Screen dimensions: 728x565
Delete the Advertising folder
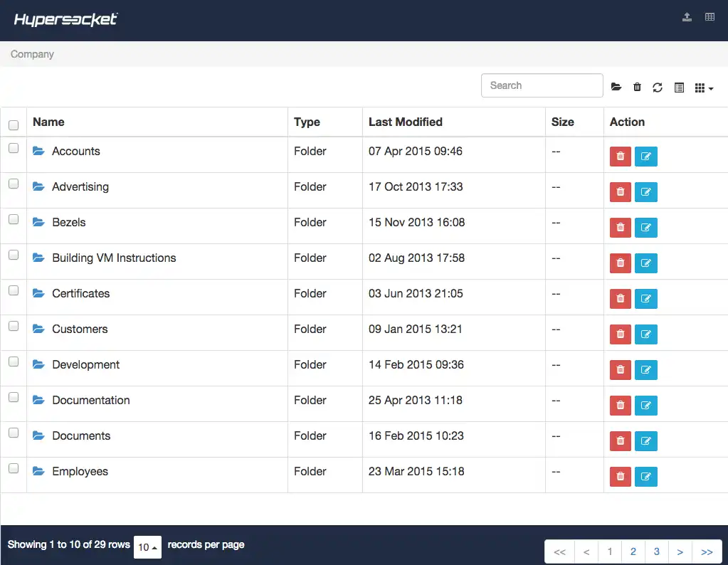pos(621,191)
